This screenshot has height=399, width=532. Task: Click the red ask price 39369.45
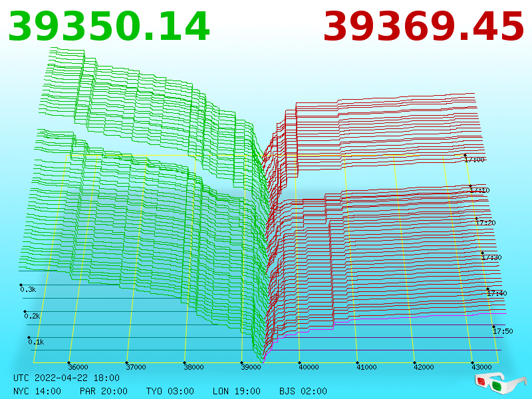tap(424, 27)
